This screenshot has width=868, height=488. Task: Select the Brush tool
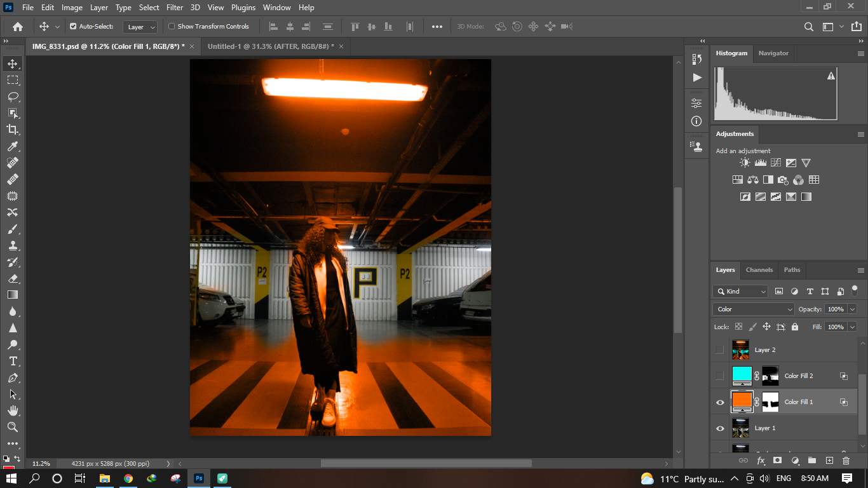(x=13, y=229)
